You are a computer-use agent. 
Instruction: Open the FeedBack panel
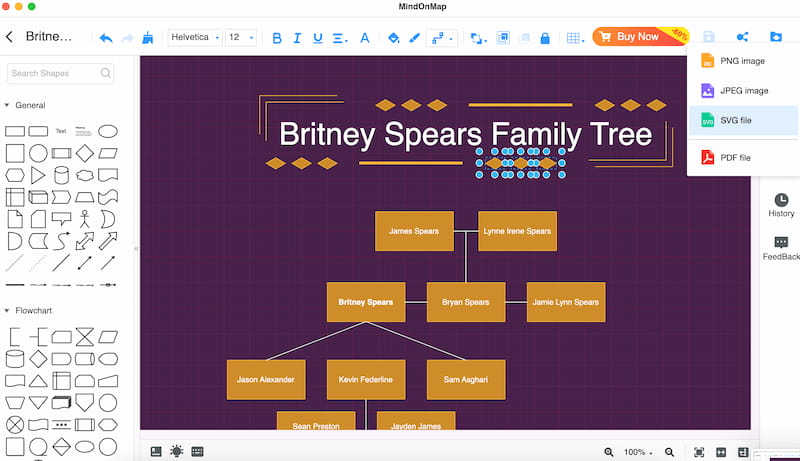(781, 248)
